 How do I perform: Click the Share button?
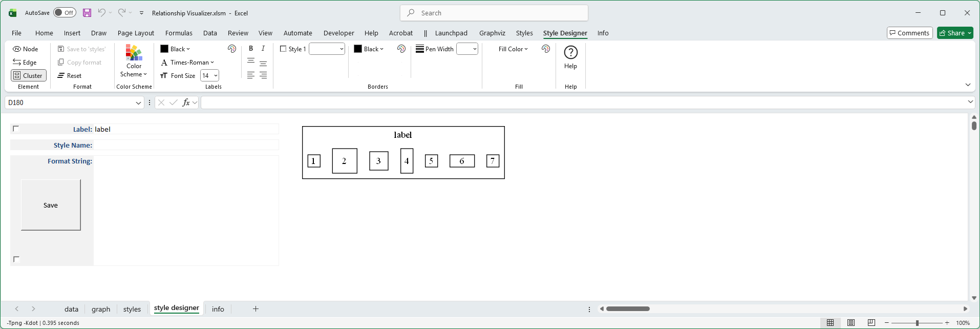955,33
